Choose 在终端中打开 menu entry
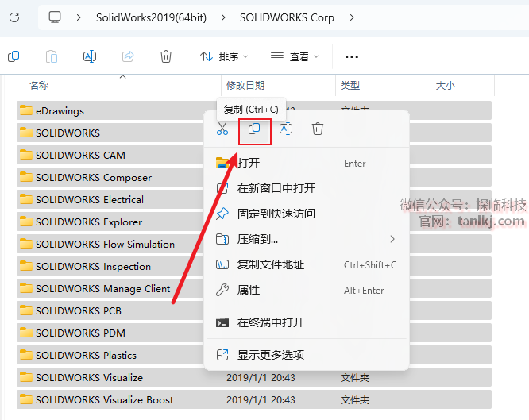The width and height of the screenshot is (529, 420). coord(307,322)
